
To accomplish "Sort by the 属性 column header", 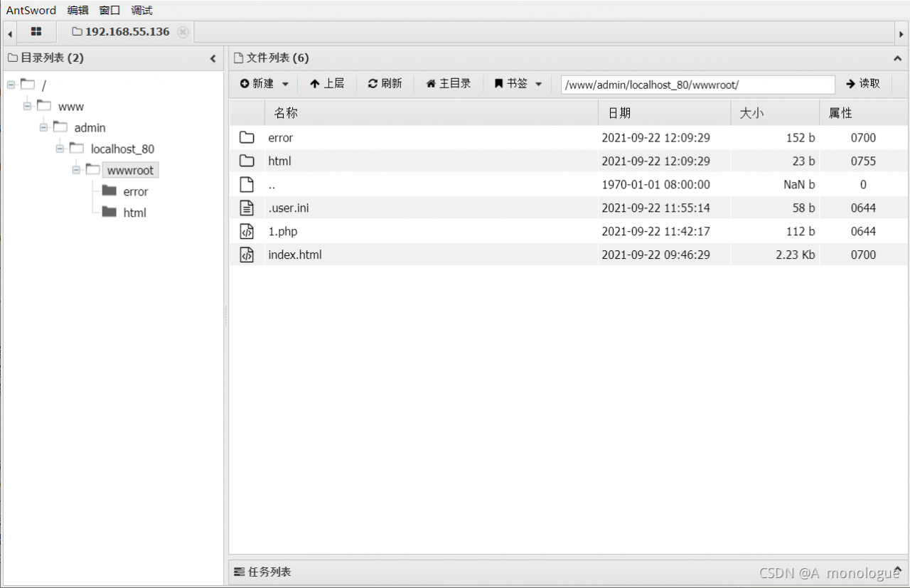I will click(x=864, y=113).
